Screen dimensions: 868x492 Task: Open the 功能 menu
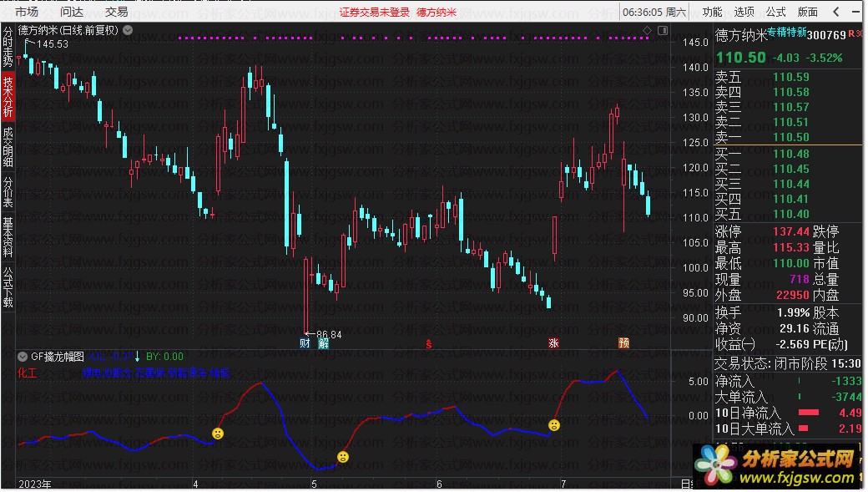(x=712, y=12)
